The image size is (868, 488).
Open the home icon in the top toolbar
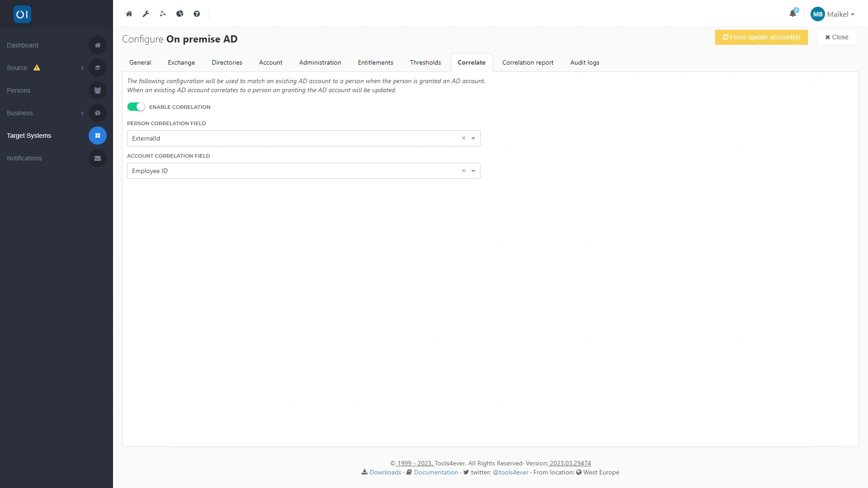click(x=129, y=14)
